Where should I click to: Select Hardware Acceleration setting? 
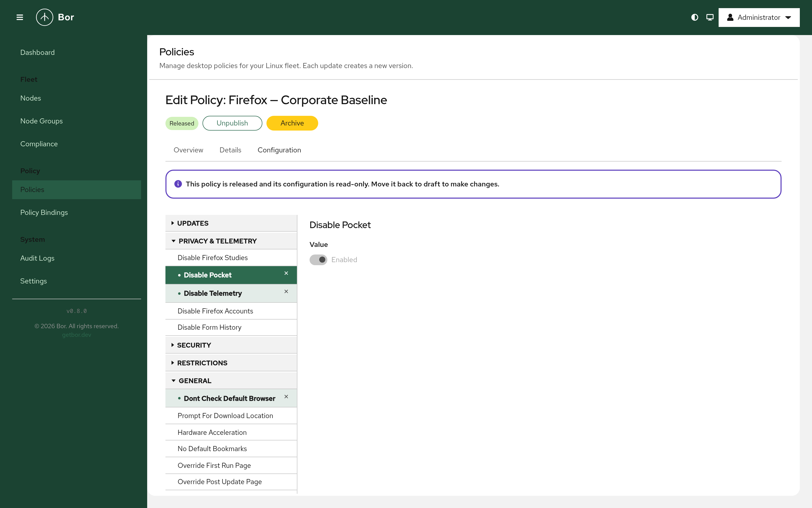click(231, 432)
